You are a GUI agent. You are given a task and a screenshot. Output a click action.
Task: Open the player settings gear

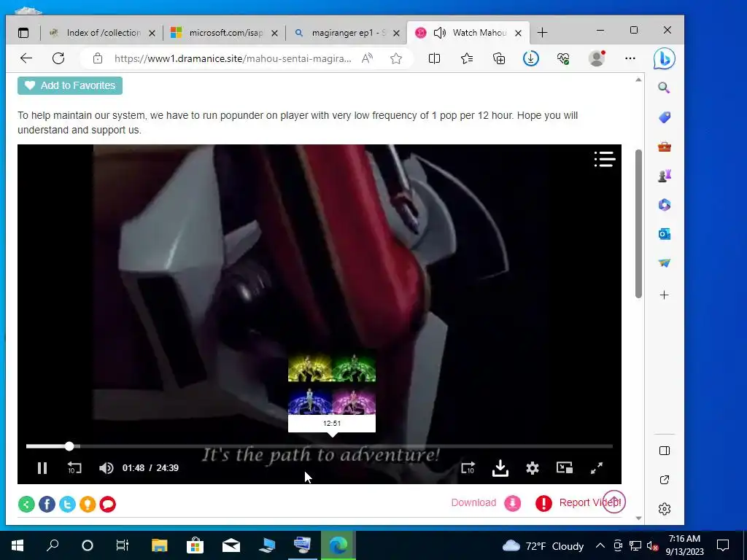pyautogui.click(x=533, y=468)
